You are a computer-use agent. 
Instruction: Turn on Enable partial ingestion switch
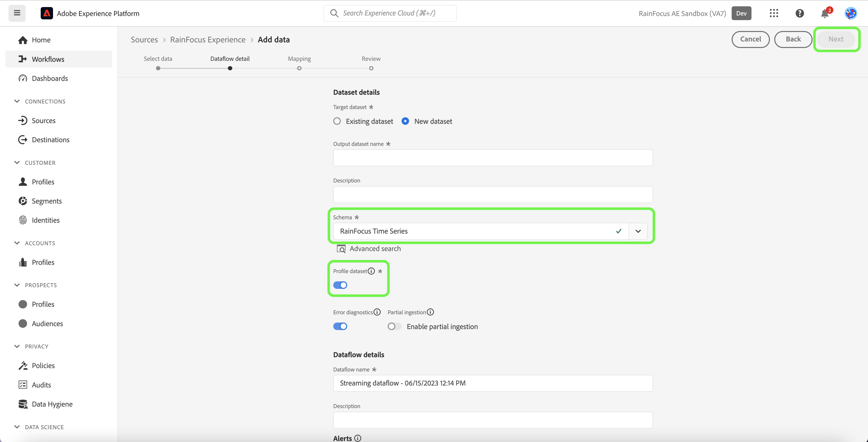(x=394, y=326)
